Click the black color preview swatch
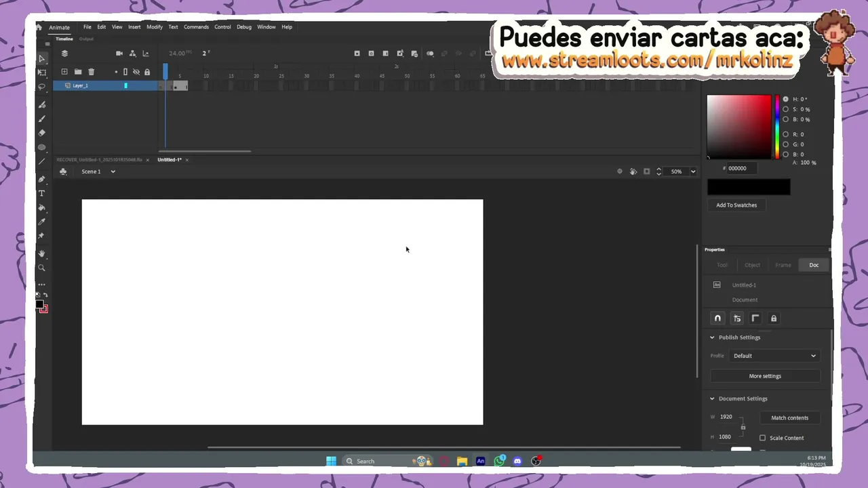The image size is (868, 488). point(749,187)
